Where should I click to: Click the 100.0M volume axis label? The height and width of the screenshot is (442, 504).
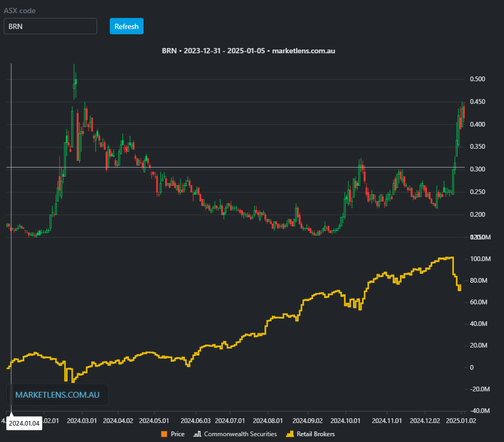pyautogui.click(x=480, y=259)
